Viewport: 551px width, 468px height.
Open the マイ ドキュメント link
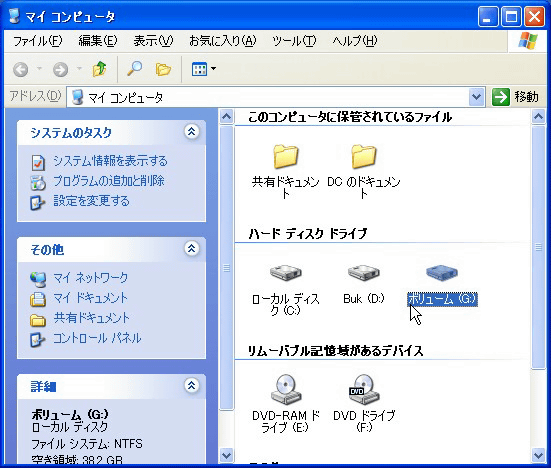(91, 298)
